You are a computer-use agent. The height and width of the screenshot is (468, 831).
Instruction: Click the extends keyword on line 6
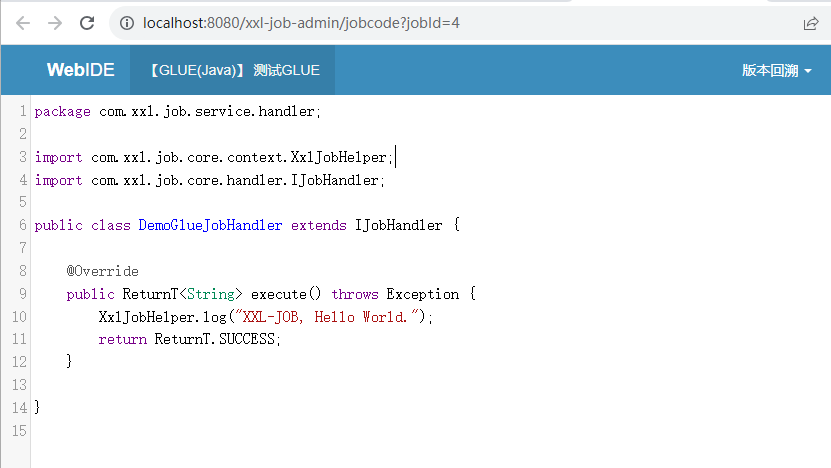(319, 225)
